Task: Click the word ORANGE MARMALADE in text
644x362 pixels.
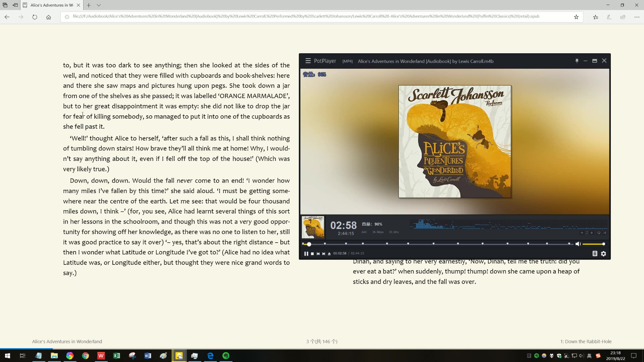Action: pyautogui.click(x=254, y=96)
